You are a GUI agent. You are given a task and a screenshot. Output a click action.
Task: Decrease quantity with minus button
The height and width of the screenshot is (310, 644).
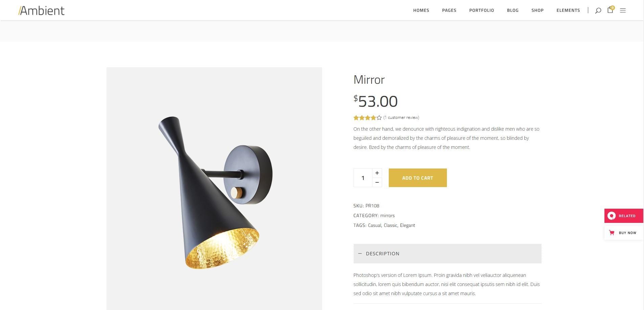click(377, 182)
